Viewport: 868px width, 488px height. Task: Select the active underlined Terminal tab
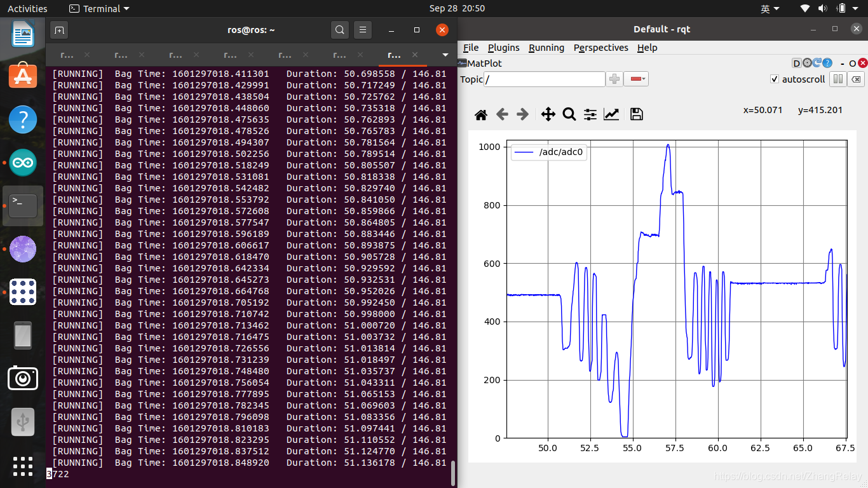pyautogui.click(x=394, y=55)
